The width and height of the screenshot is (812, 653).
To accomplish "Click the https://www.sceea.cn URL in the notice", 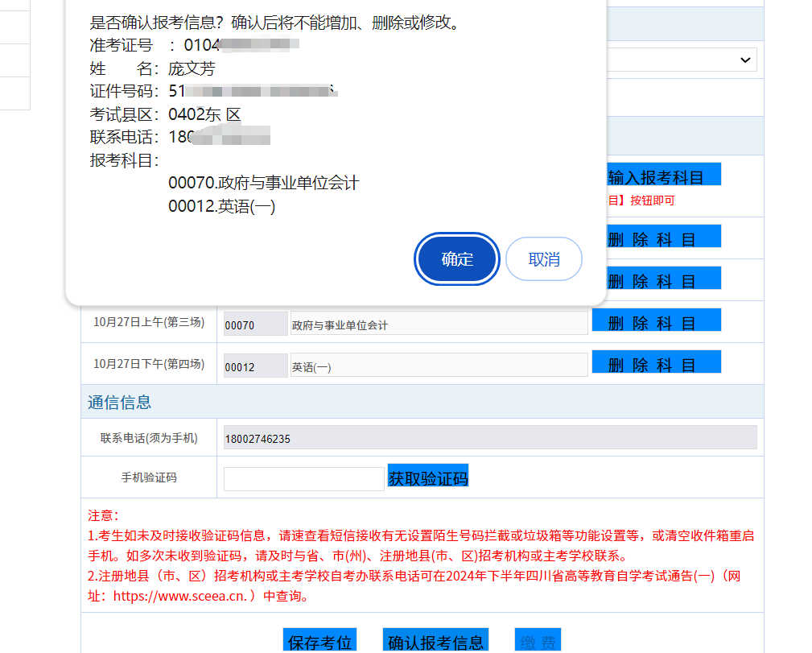I will [183, 597].
